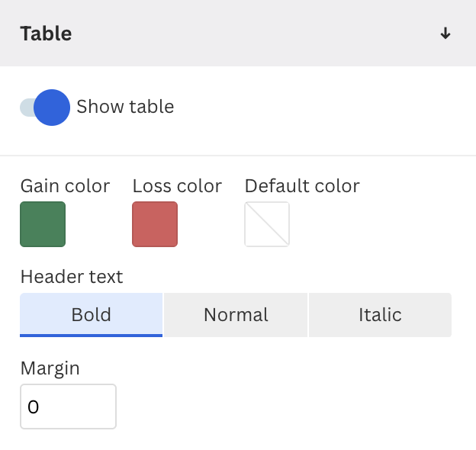Click the Gain color label

(x=65, y=185)
